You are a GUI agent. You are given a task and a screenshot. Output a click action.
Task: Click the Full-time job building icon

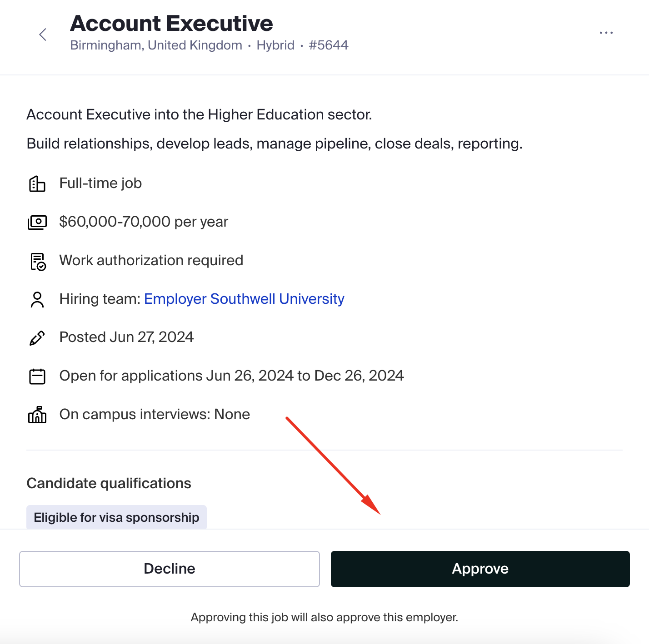coord(37,184)
